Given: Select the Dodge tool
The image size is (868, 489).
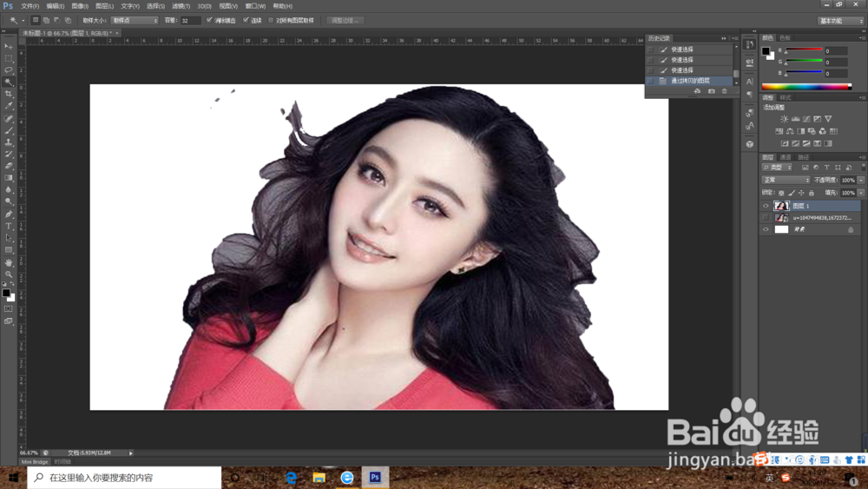Looking at the screenshot, I should pos(9,202).
